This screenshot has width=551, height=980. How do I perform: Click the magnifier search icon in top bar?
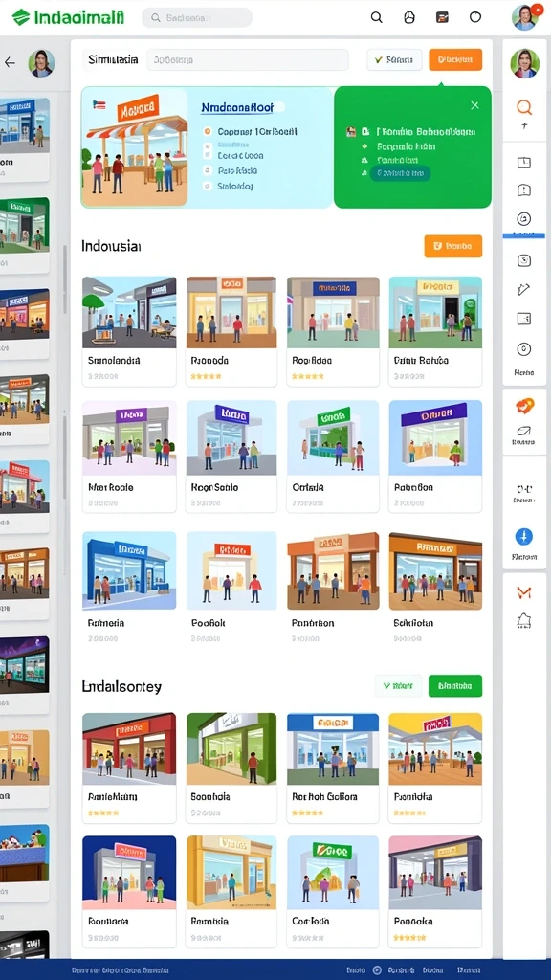click(376, 17)
